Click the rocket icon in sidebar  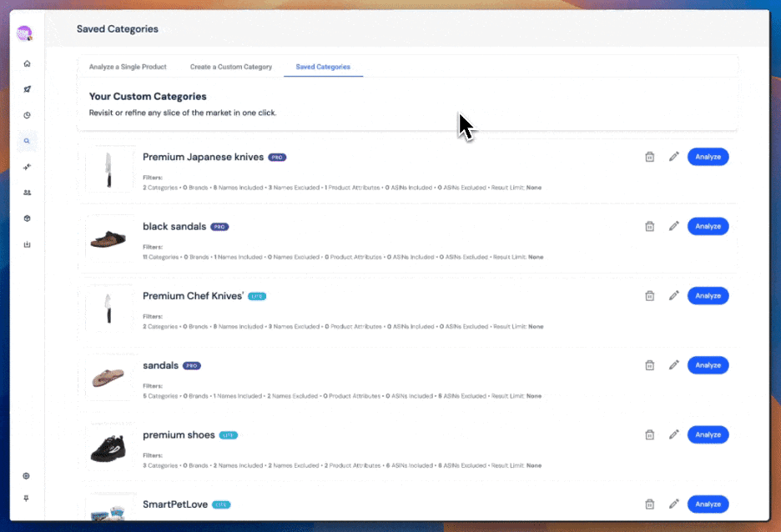click(x=27, y=89)
